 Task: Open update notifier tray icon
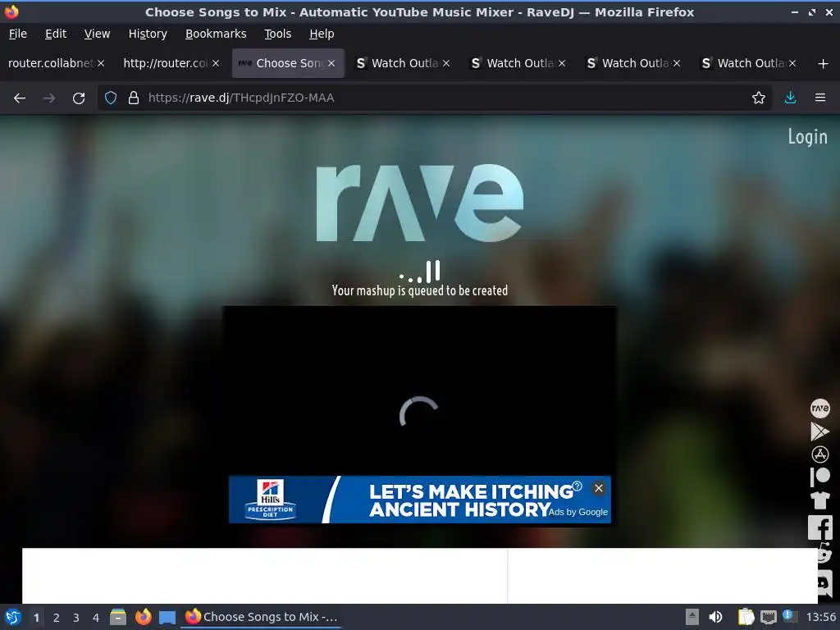[790, 616]
